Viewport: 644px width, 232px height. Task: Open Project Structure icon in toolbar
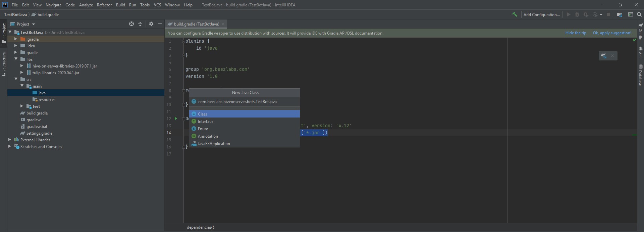[x=620, y=14]
